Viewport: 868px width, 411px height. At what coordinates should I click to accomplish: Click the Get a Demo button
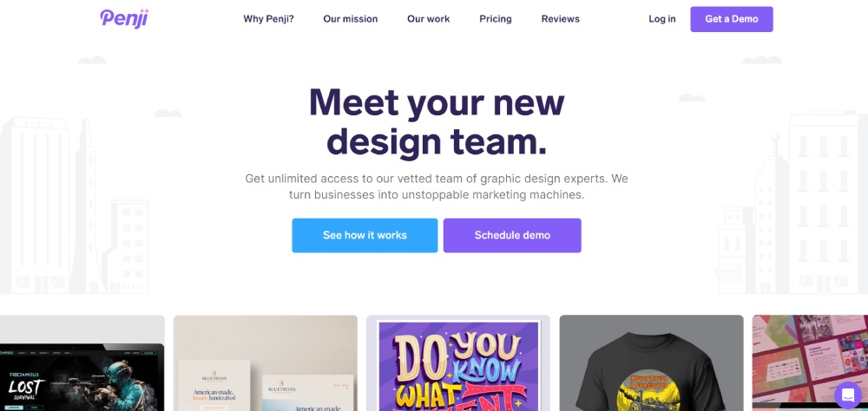(731, 19)
